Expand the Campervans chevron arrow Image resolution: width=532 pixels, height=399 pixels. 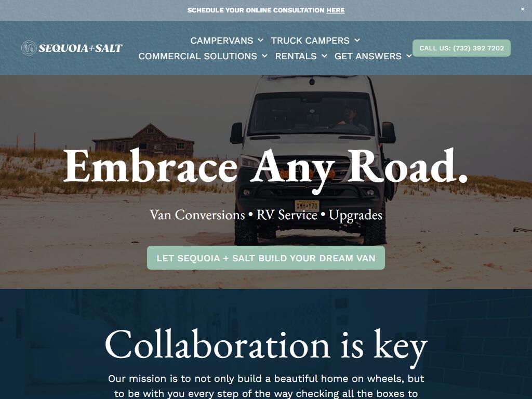click(x=261, y=41)
